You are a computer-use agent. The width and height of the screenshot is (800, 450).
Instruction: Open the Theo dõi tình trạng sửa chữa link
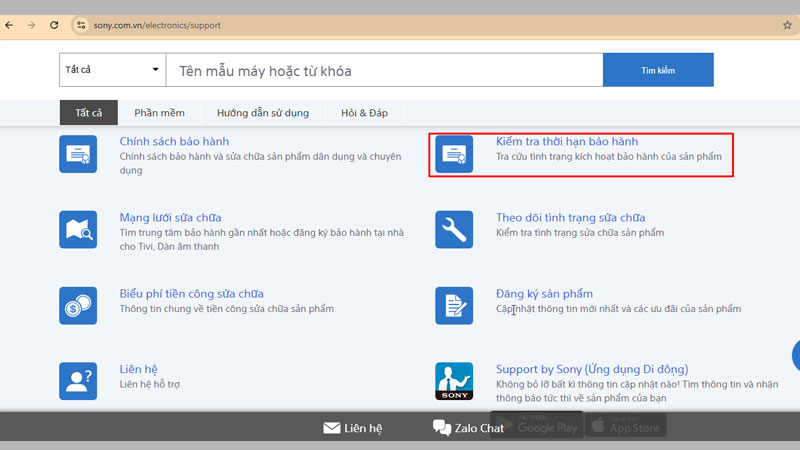tap(570, 217)
